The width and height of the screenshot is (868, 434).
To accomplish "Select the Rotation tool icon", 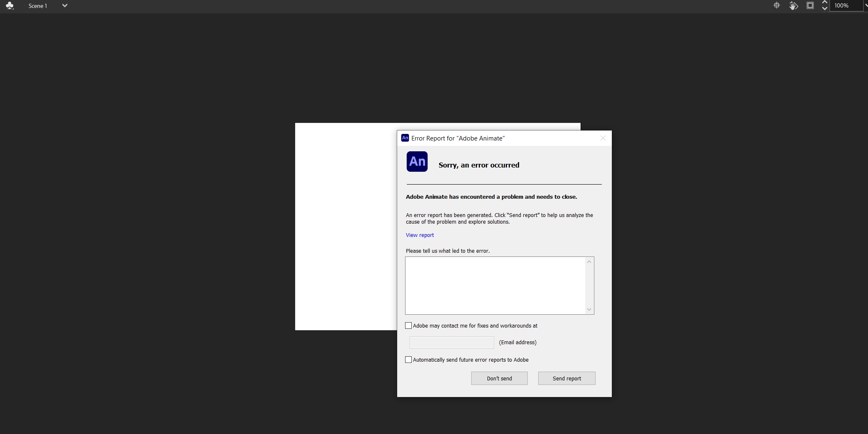I will 794,5.
